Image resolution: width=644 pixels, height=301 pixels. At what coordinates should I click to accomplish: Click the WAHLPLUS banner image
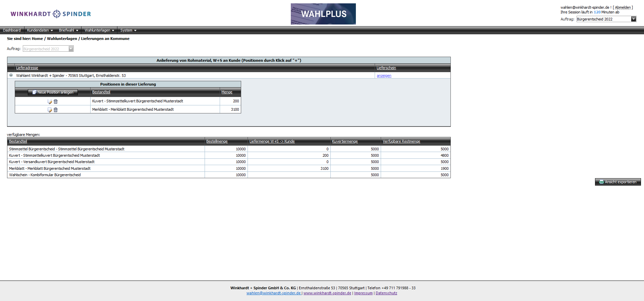(323, 14)
